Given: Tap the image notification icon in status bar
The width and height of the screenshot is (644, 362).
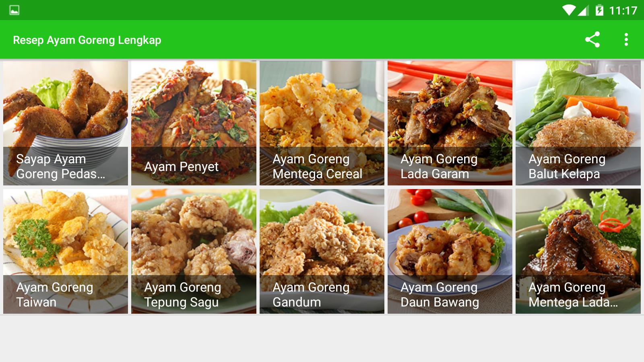Looking at the screenshot, I should [14, 10].
